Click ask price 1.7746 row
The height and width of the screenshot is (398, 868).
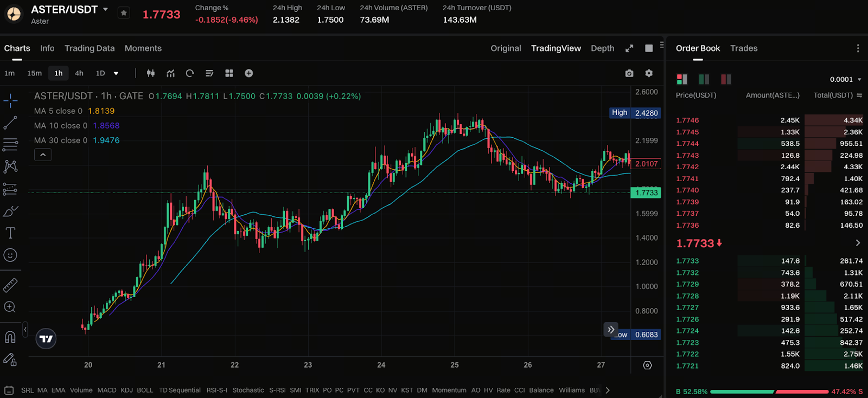coord(769,120)
